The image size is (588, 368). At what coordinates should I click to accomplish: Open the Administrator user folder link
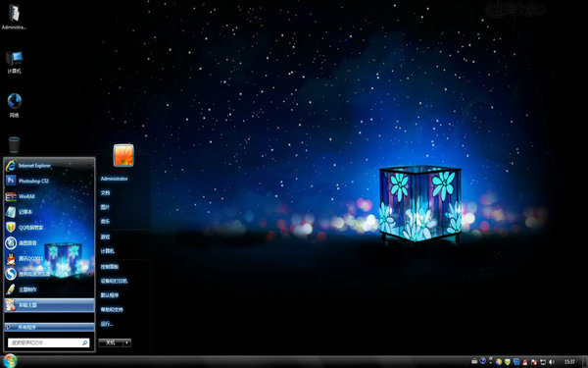[115, 179]
